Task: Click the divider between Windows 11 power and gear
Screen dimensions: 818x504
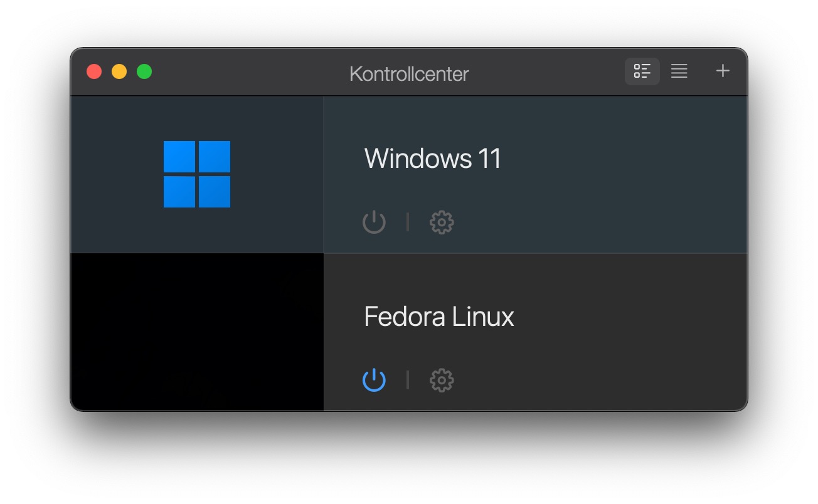Action: pos(408,222)
